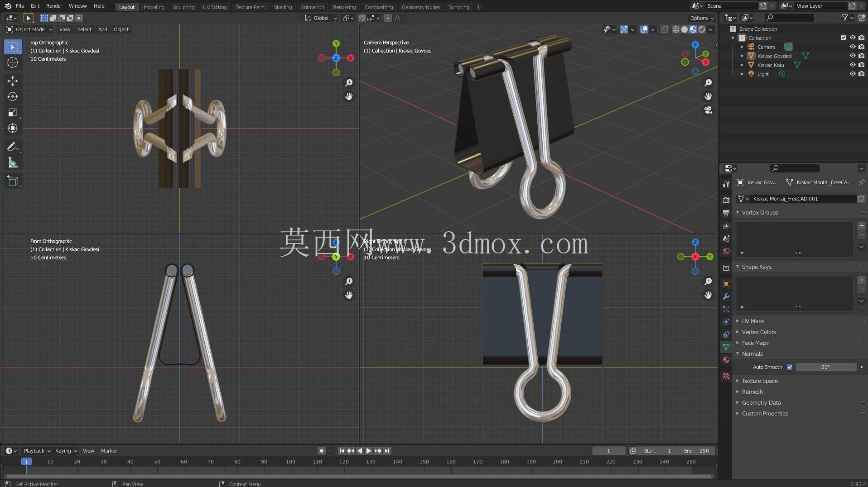This screenshot has width=868, height=487.
Task: Expand Vertex Colors panel
Action: (759, 332)
